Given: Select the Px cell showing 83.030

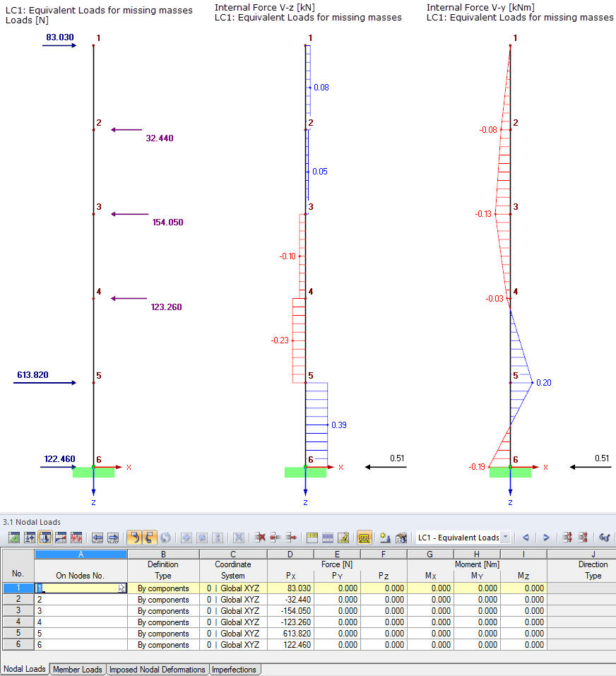Looking at the screenshot, I should (290, 588).
